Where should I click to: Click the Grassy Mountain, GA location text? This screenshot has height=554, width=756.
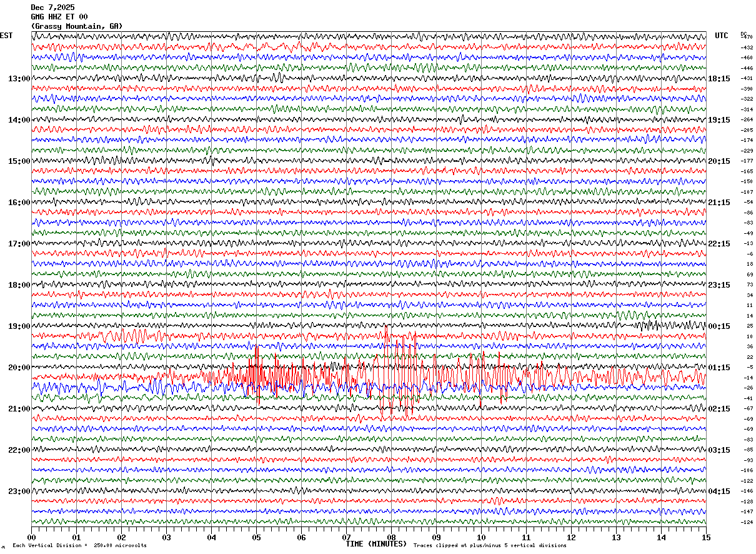pos(77,26)
